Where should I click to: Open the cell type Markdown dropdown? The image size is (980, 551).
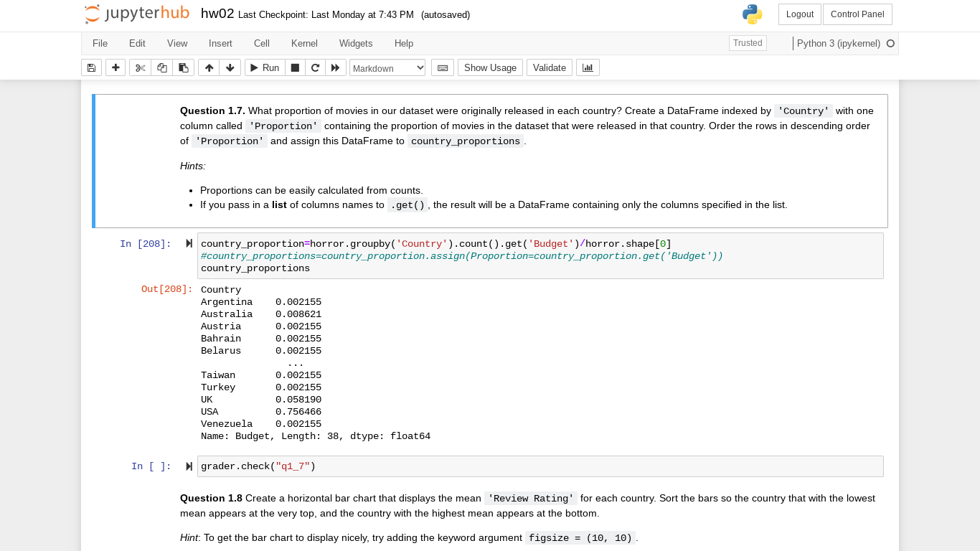pyautogui.click(x=387, y=67)
